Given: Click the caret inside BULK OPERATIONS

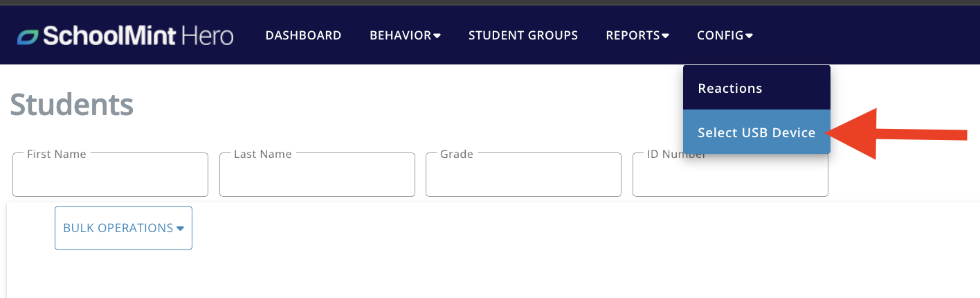Looking at the screenshot, I should (180, 228).
